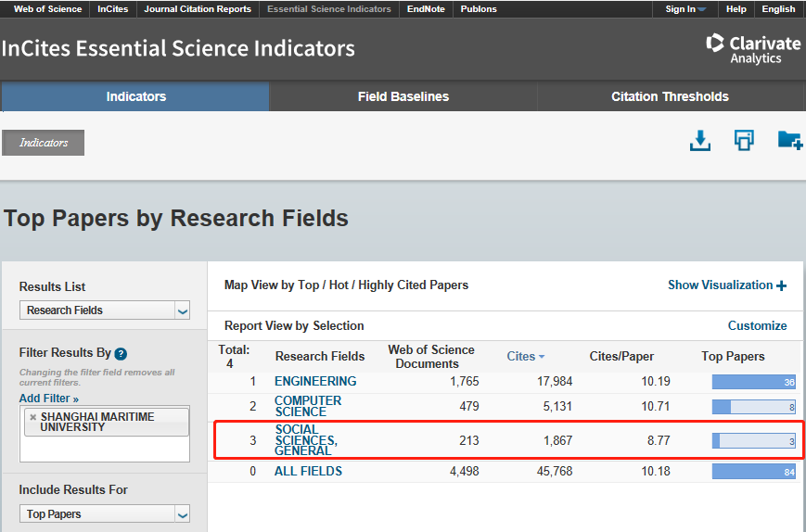
Task: Click the Computer Science Top Papers bar
Action: (753, 407)
